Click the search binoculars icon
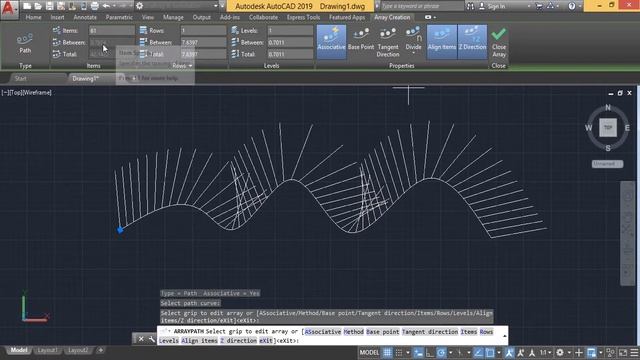Viewport: 640px width, 360px height. click(470, 6)
